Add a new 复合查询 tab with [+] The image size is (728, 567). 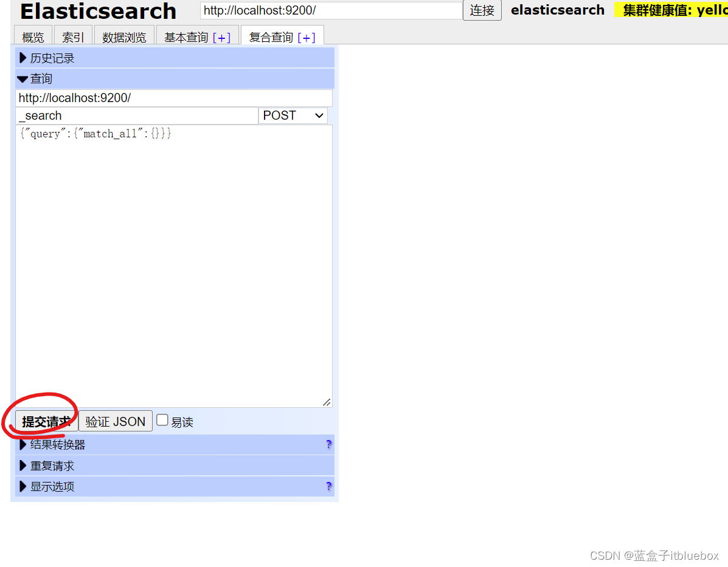307,38
